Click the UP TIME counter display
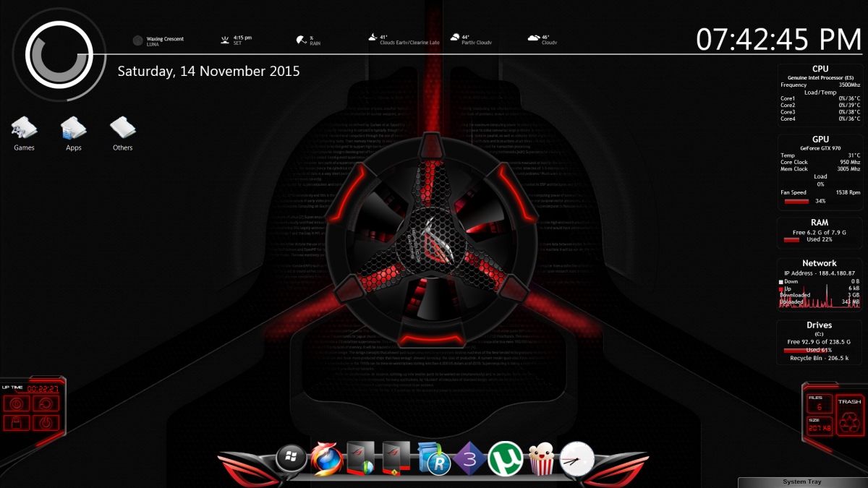868x488 pixels. click(x=42, y=388)
